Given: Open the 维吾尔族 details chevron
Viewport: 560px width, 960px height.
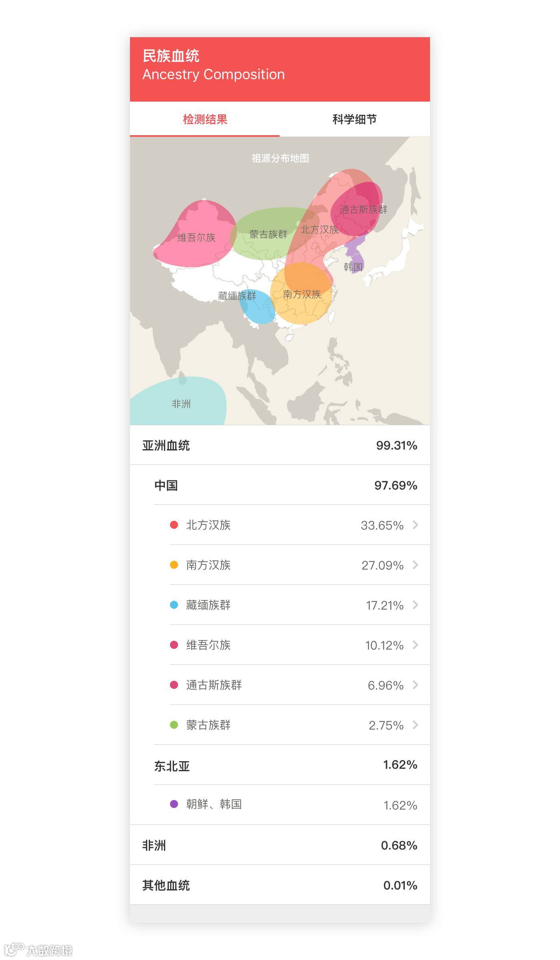Looking at the screenshot, I should pos(415,645).
